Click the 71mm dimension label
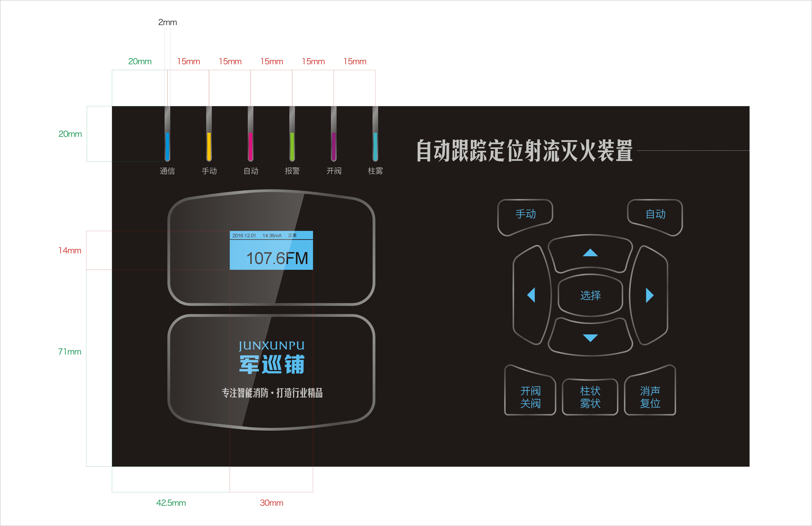This screenshot has height=526, width=812. [x=70, y=352]
